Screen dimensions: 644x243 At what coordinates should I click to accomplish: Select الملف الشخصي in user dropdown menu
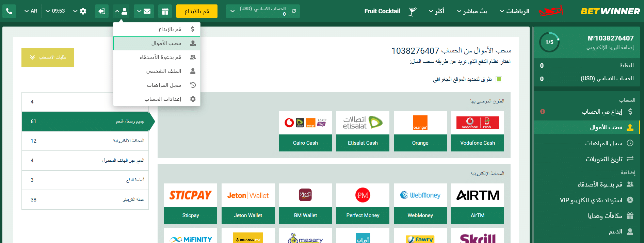tap(157, 71)
